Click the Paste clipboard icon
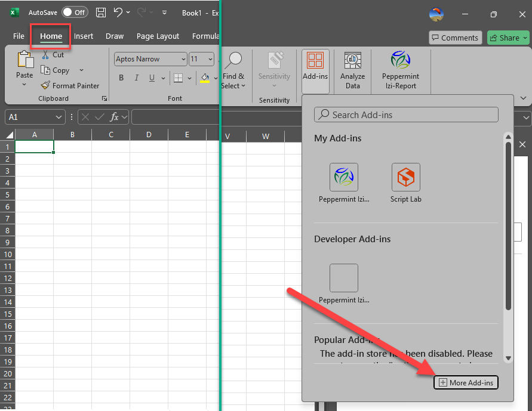This screenshot has height=411, width=532. click(x=25, y=60)
